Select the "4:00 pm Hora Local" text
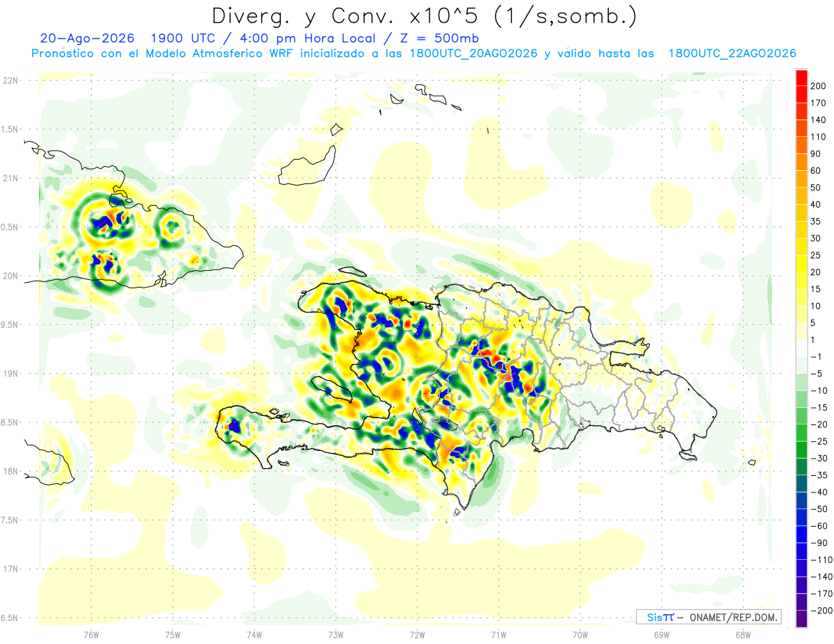This screenshot has height=644, width=834. point(304,38)
